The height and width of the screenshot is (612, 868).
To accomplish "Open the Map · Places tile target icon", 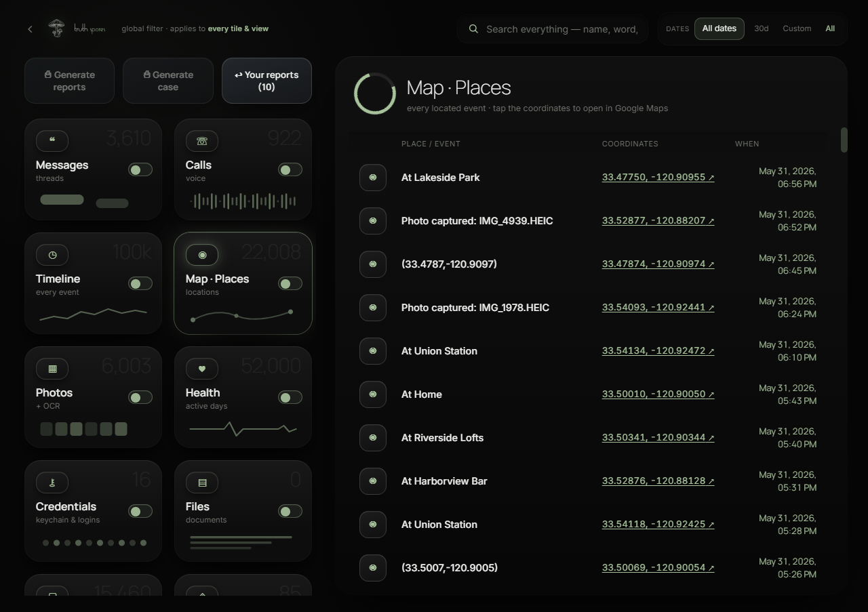I will pyautogui.click(x=202, y=255).
